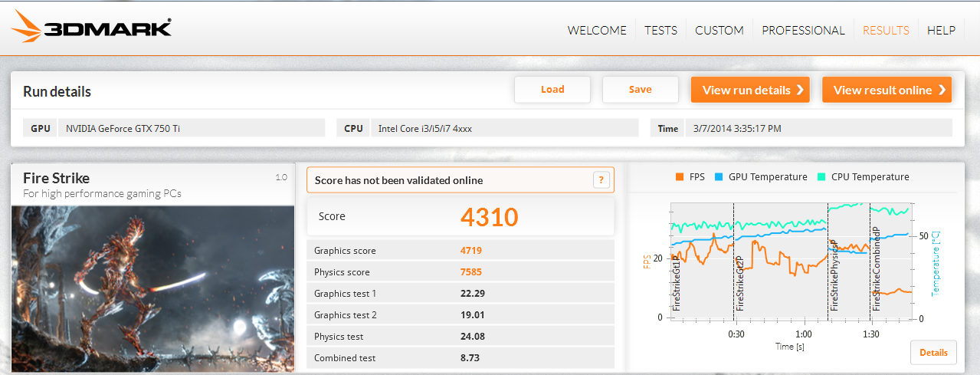Click the overall score 4310
The height and width of the screenshot is (375, 980).
pos(490,217)
